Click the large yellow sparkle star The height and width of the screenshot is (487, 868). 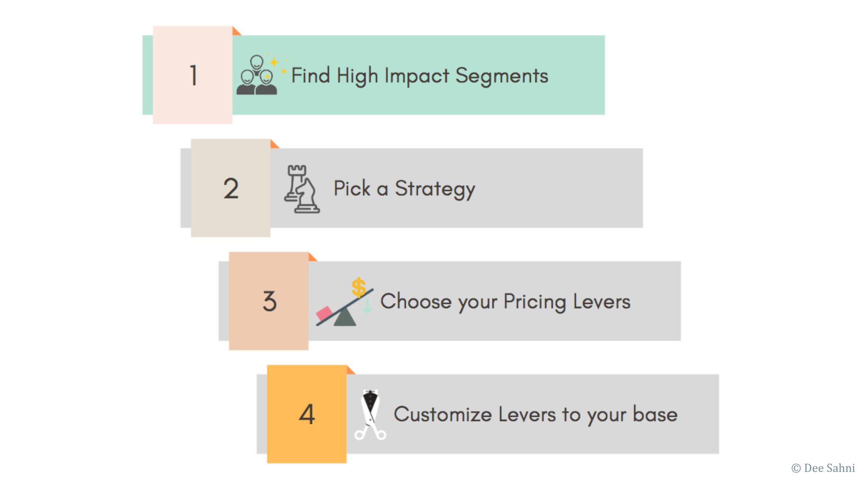tap(274, 62)
